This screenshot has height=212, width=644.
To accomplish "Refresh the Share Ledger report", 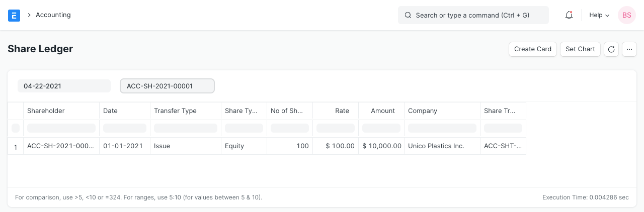I will [611, 49].
